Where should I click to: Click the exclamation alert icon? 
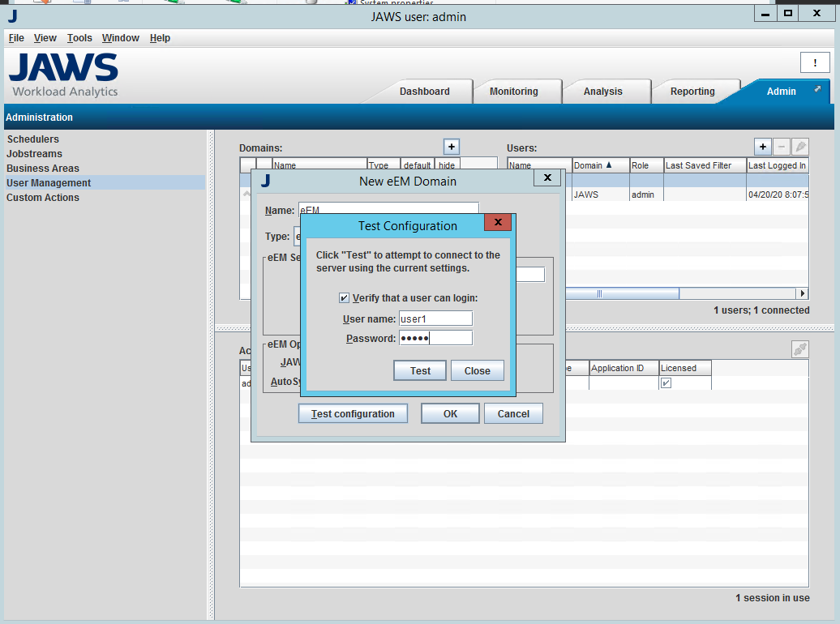tap(814, 63)
